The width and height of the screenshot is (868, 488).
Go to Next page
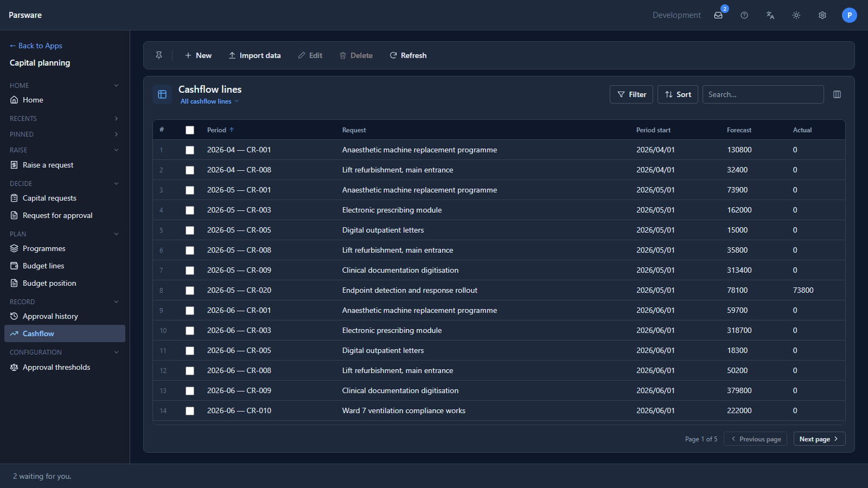coord(819,439)
